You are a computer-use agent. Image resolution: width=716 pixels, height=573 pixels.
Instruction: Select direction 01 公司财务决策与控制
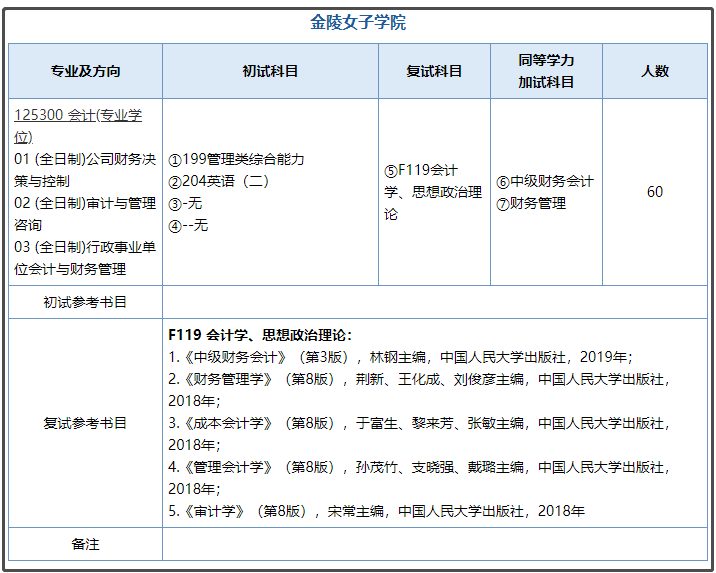[x=85, y=170]
